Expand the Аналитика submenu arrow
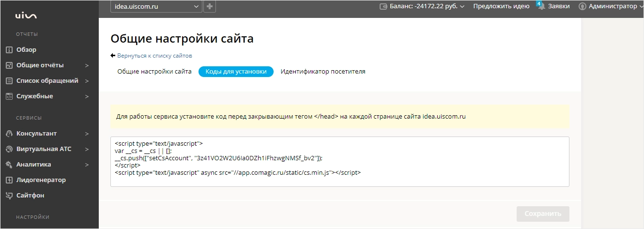Viewport: 644px width, 229px height. click(x=87, y=165)
